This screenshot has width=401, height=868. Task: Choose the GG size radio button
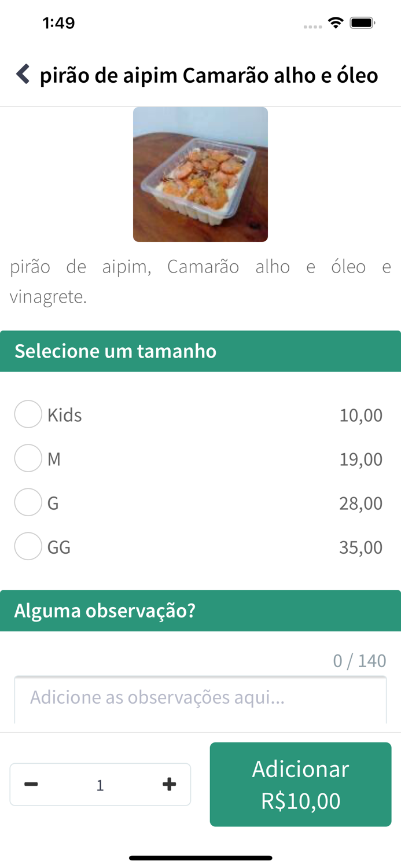[x=28, y=546]
